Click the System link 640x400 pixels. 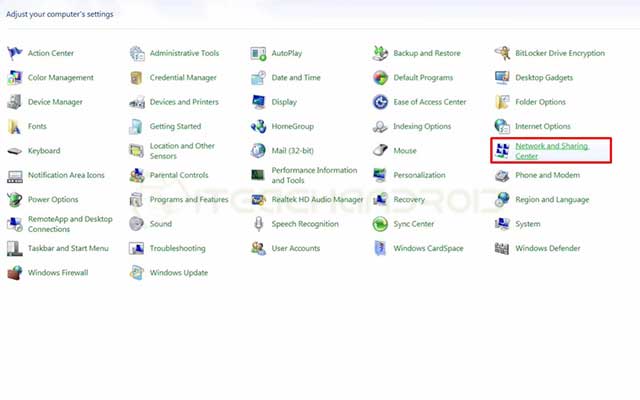click(528, 224)
